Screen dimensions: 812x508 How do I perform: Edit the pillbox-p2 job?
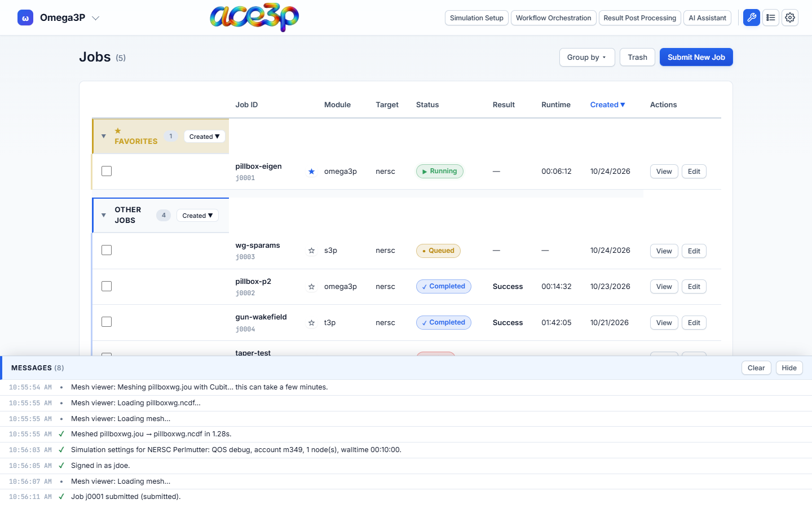click(694, 287)
